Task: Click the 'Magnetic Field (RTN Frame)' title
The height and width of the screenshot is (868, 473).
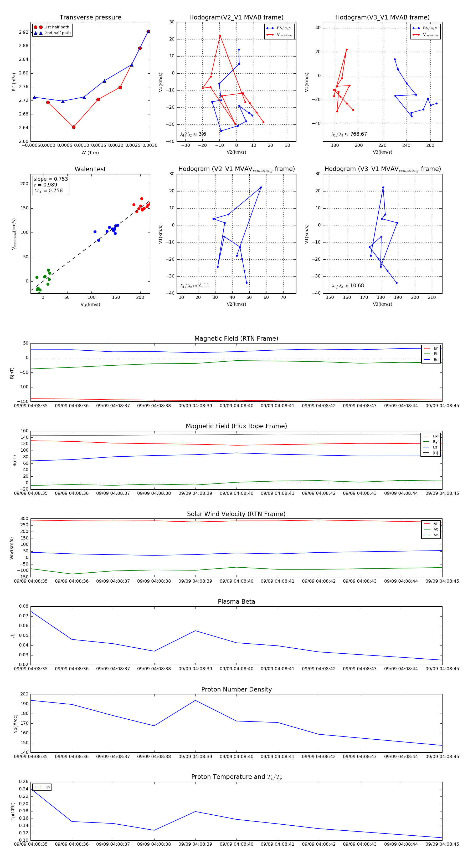Action: [236, 339]
